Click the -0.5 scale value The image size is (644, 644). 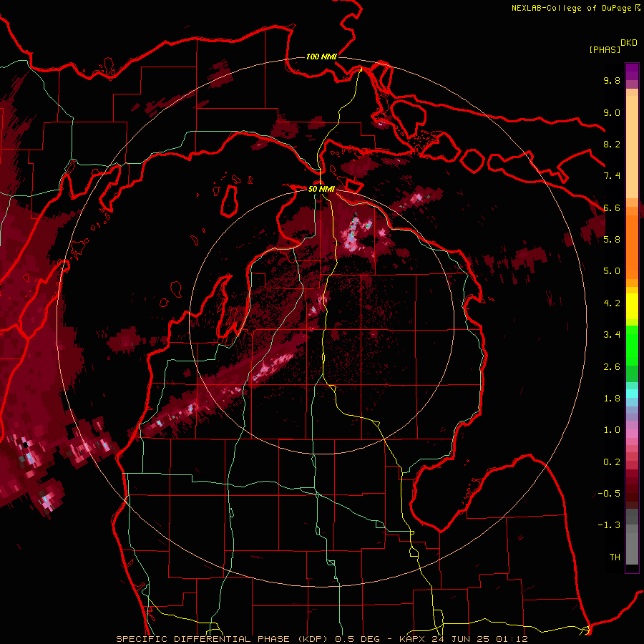(609, 494)
